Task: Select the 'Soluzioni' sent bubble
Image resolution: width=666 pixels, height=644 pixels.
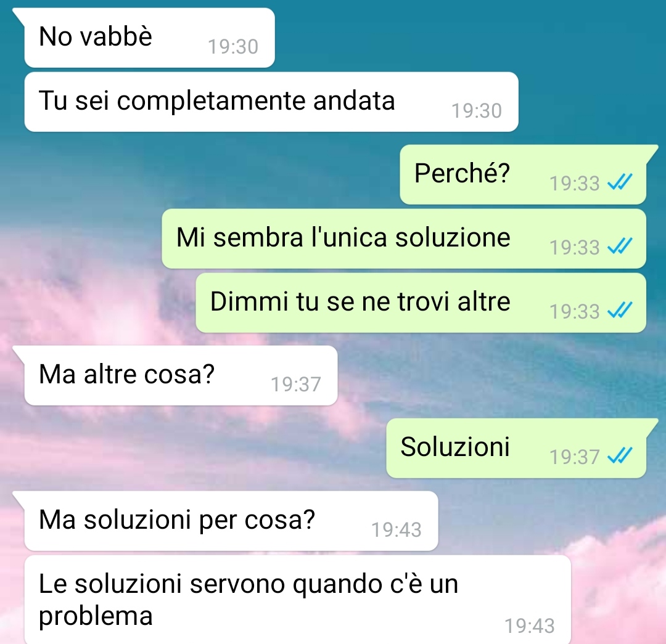Action: 516,448
